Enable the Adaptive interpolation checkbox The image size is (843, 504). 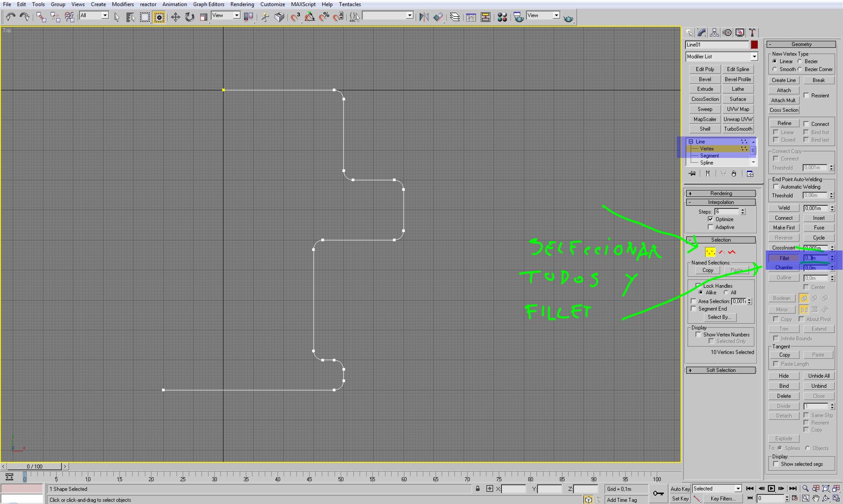pos(711,227)
